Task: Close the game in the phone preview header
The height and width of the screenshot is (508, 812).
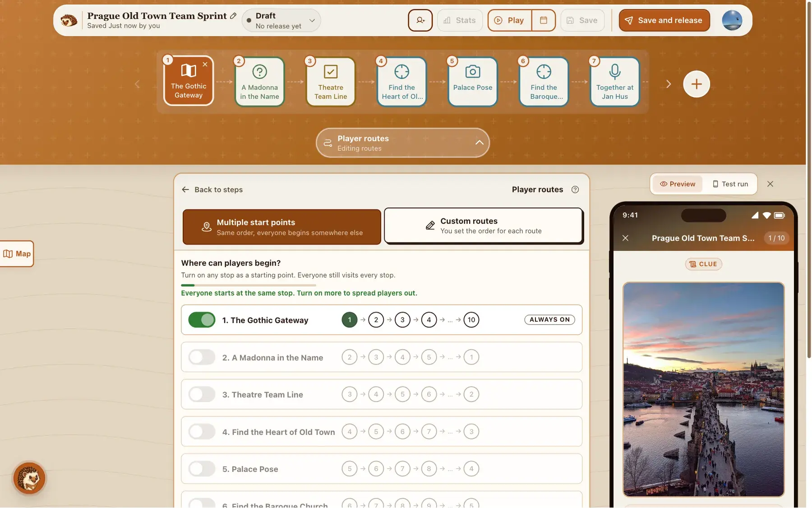Action: coord(625,238)
